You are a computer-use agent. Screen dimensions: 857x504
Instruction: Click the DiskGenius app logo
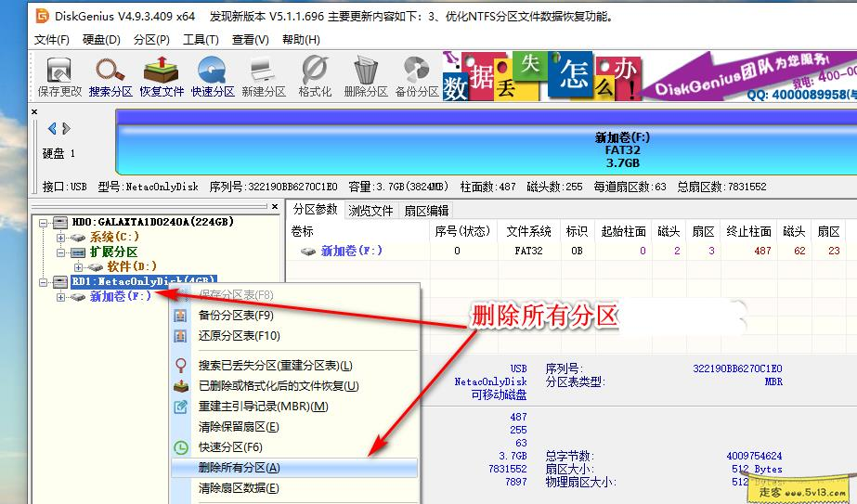tap(42, 16)
